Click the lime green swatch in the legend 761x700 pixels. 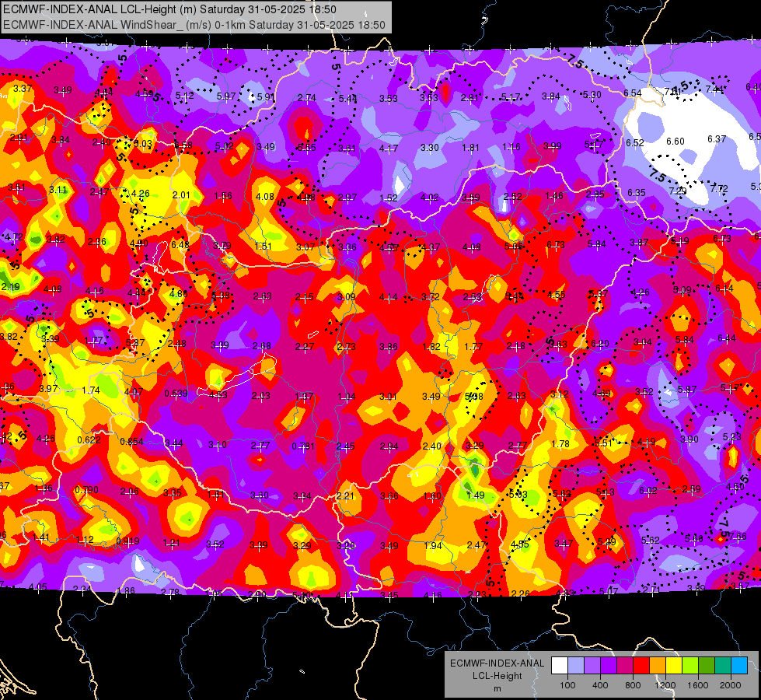pyautogui.click(x=690, y=666)
